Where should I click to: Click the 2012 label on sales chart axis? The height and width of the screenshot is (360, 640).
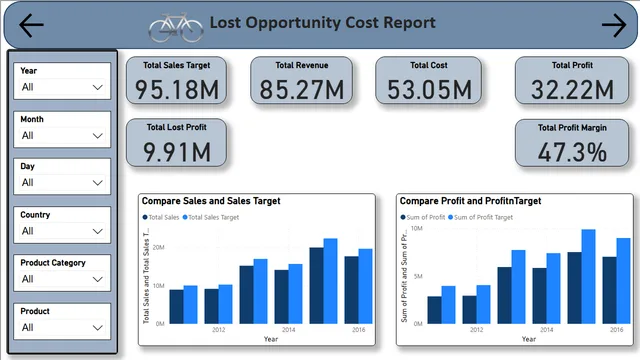click(x=218, y=330)
